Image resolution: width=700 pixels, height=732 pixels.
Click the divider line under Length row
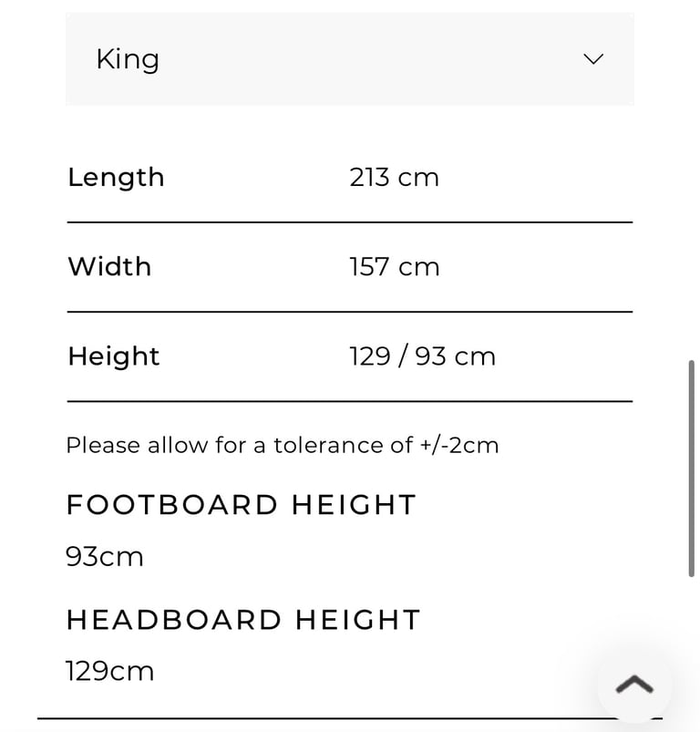349,222
